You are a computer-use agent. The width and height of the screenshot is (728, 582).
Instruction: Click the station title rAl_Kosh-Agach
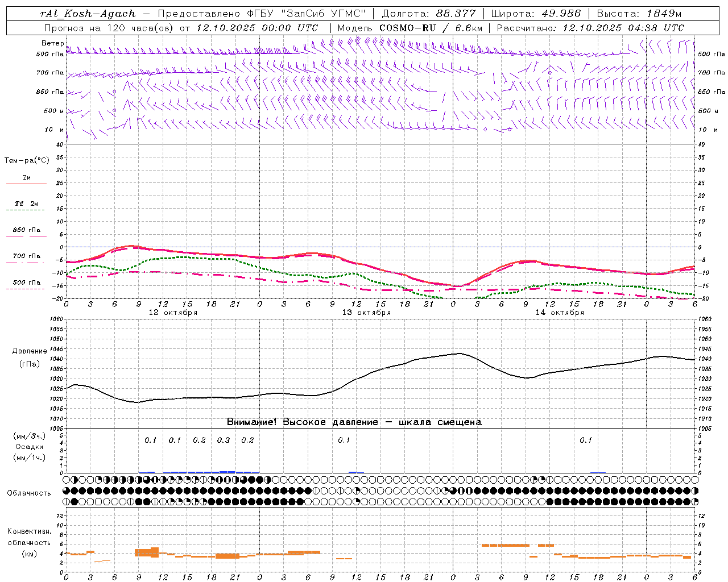coord(88,14)
